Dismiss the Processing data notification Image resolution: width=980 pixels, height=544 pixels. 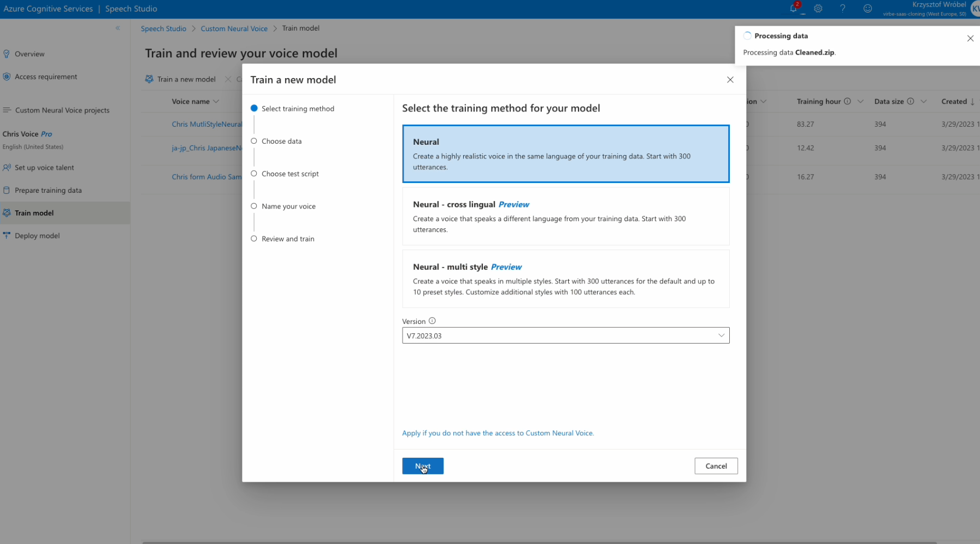click(970, 38)
